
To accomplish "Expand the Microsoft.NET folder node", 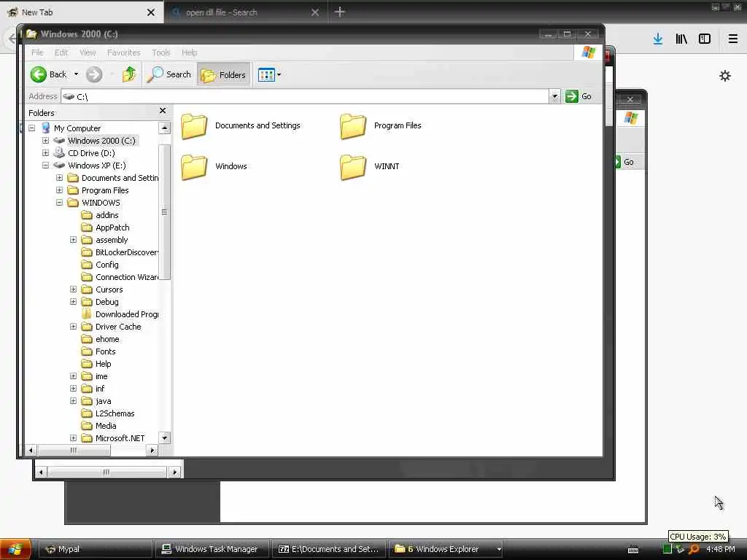I will [x=74, y=437].
